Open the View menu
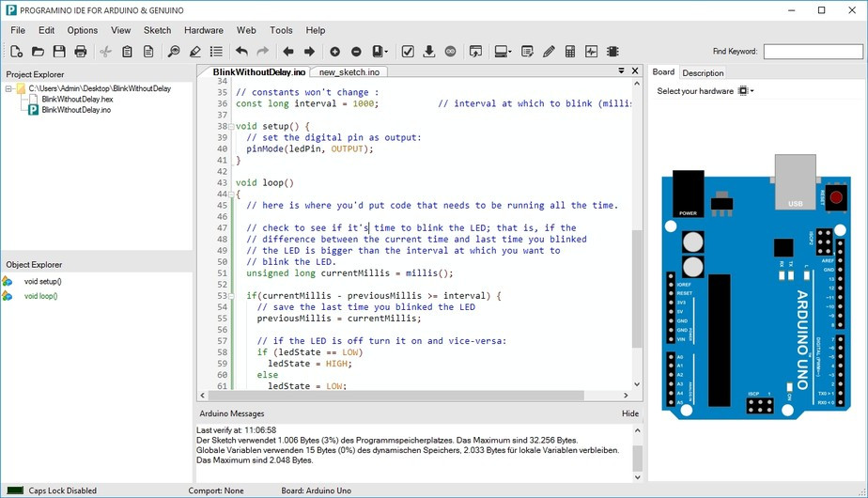The width and height of the screenshot is (868, 498). tap(120, 30)
